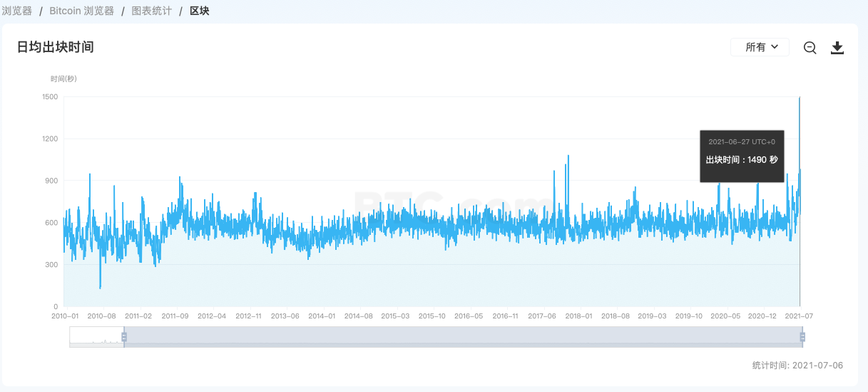Click the 2010-01 x-axis label
Viewport: 868px width, 392px height.
65,316
